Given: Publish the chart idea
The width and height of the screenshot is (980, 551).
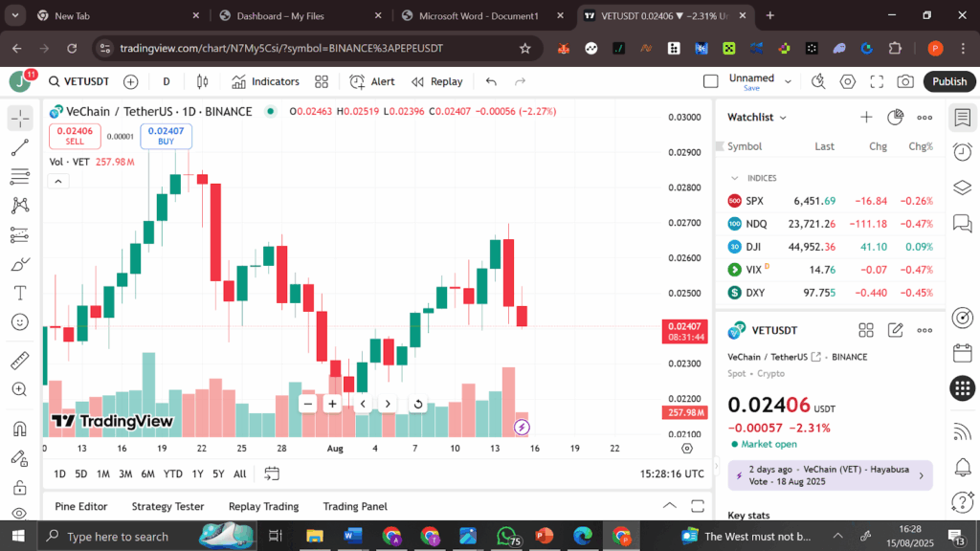Looking at the screenshot, I should tap(949, 81).
